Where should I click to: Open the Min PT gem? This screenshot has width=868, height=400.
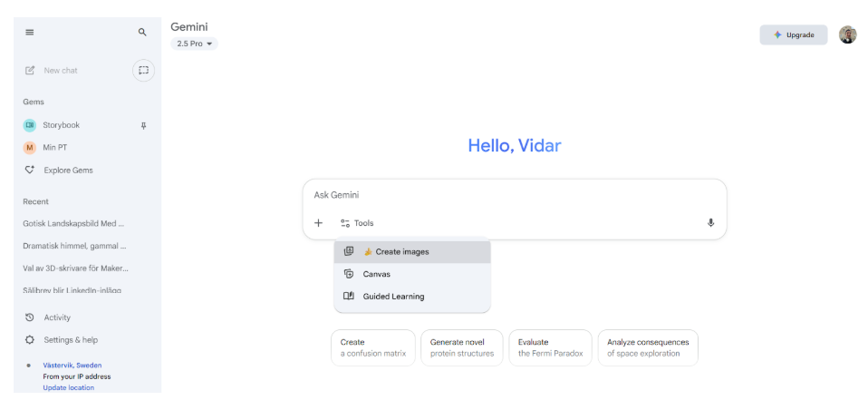tap(55, 147)
